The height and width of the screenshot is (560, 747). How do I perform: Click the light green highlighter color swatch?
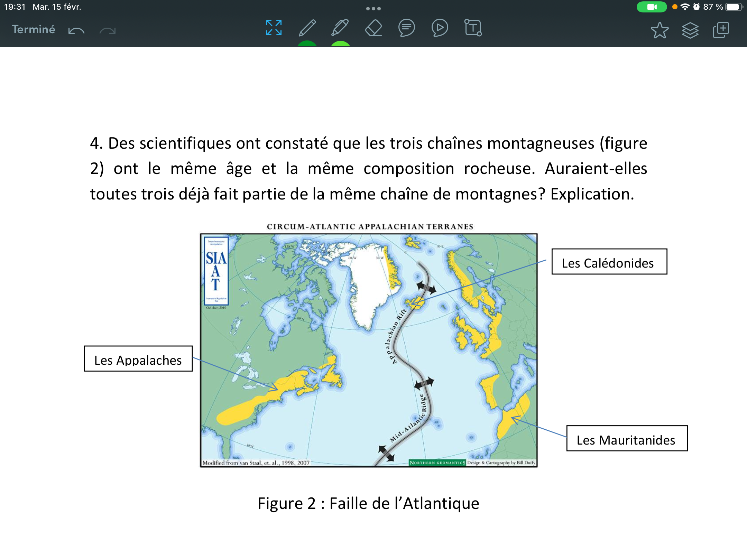340,44
